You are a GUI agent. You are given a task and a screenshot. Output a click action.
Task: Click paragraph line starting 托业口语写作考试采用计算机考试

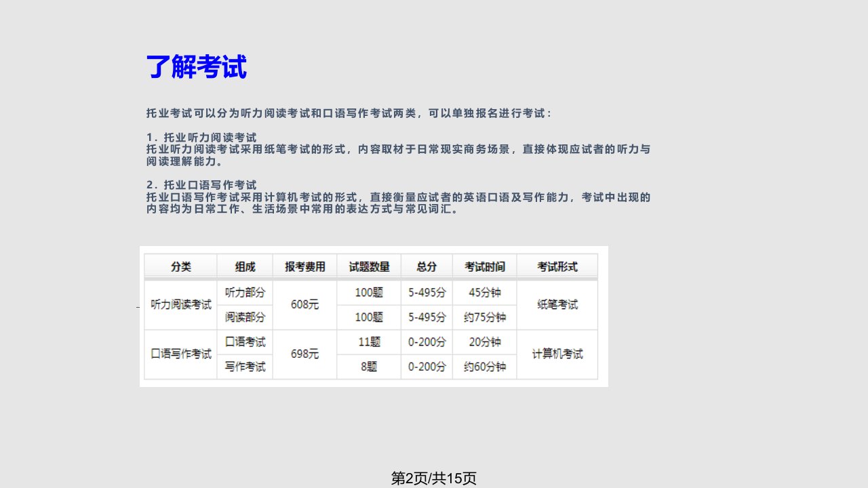click(x=398, y=197)
